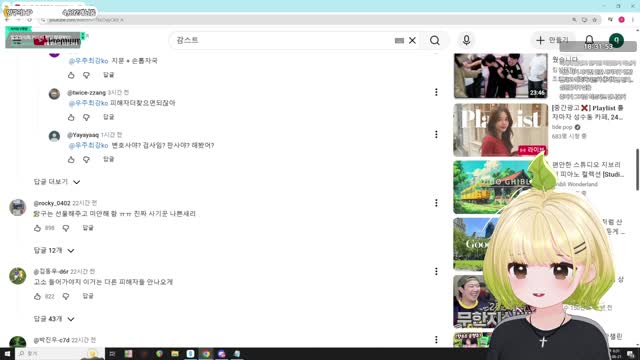
Task: Open the @박진우-c7d username link
Action: point(51,340)
